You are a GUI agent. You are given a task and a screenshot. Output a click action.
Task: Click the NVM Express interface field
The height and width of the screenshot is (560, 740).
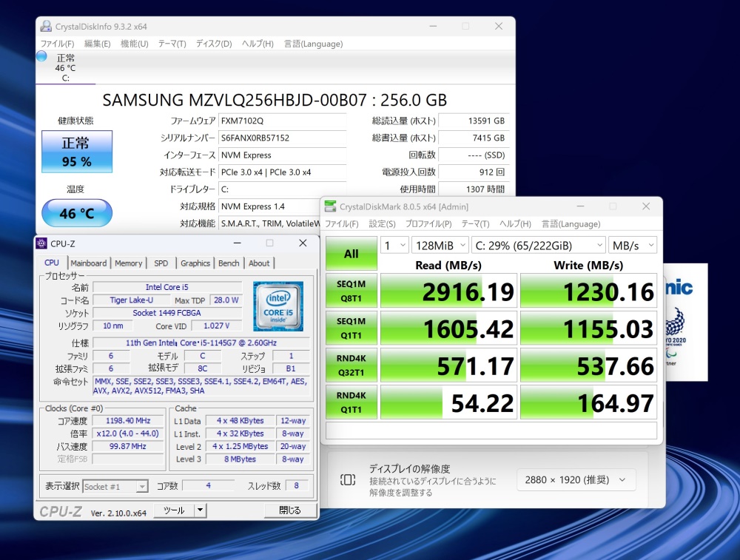coord(282,155)
